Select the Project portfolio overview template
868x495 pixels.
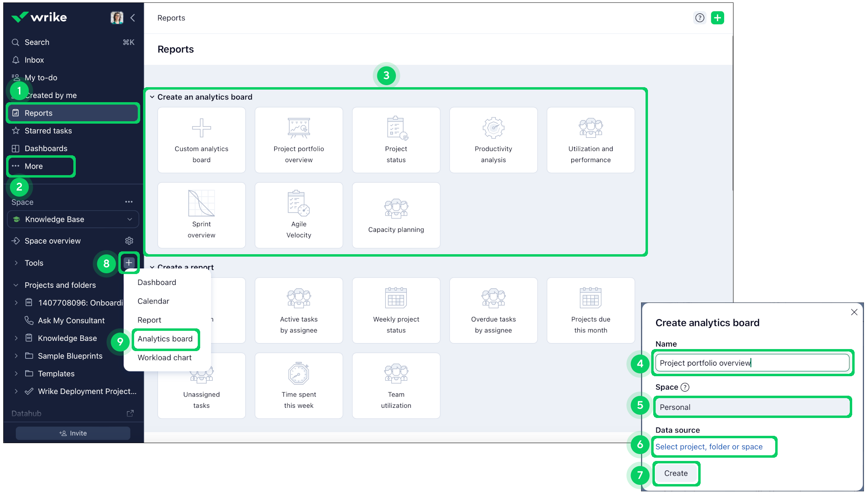[x=299, y=140]
